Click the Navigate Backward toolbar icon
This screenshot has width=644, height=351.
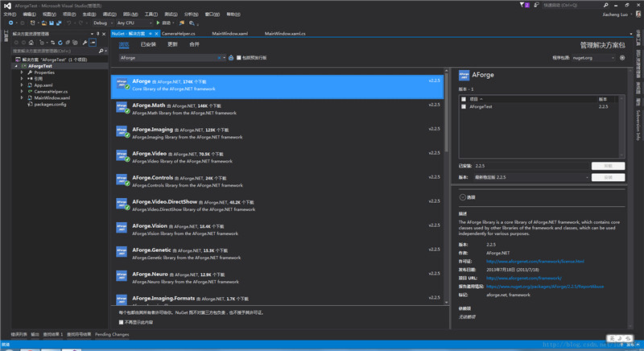10,23
